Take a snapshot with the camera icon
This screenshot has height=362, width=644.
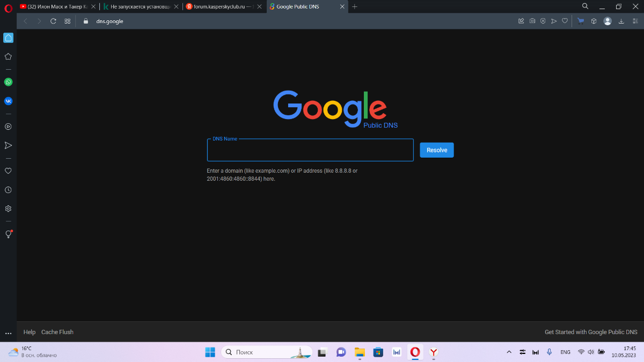click(532, 21)
